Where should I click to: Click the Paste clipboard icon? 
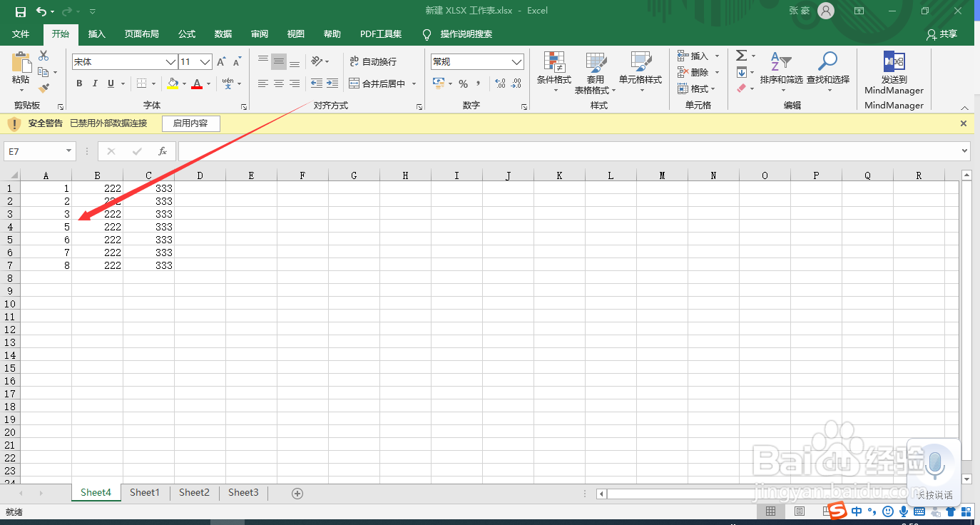pyautogui.click(x=21, y=63)
